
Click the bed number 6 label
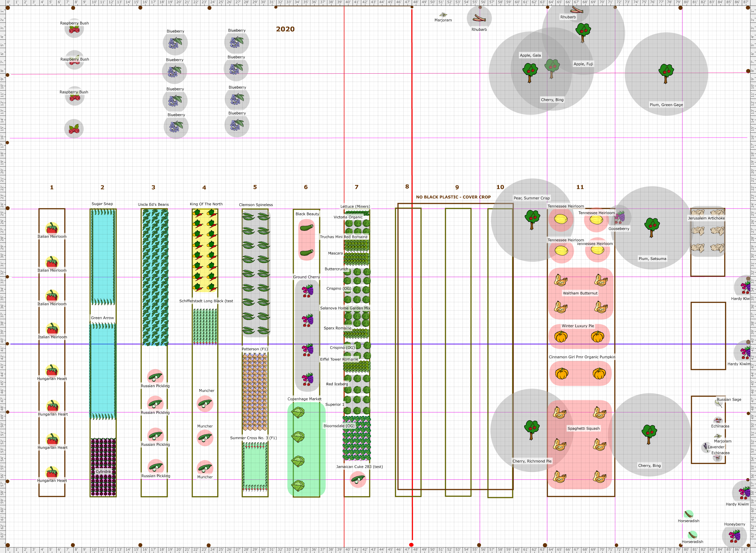[306, 187]
